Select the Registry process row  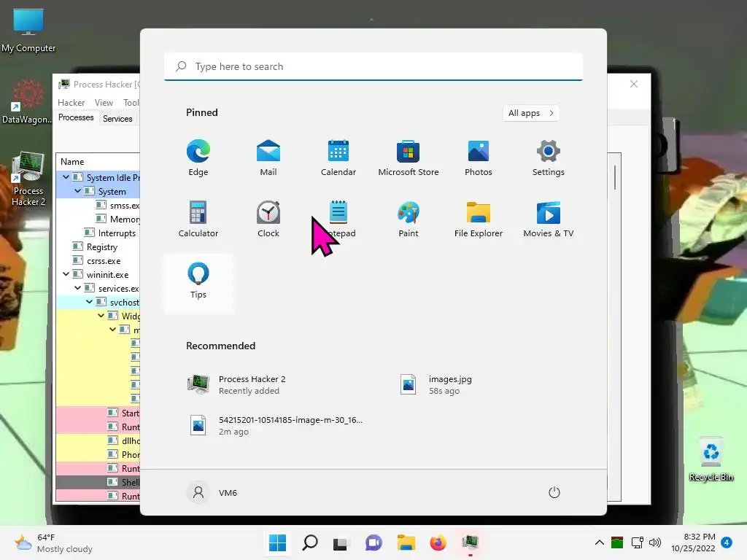pos(98,246)
